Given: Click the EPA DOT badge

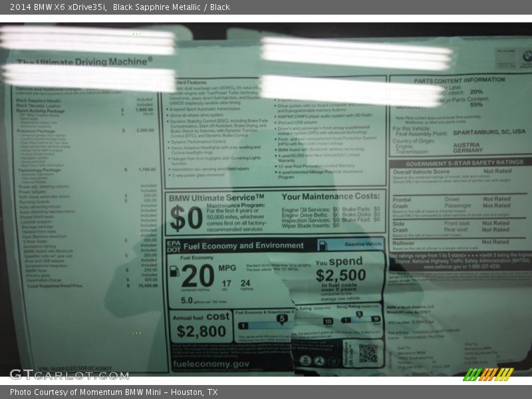Looking at the screenshot, I should (x=173, y=247).
